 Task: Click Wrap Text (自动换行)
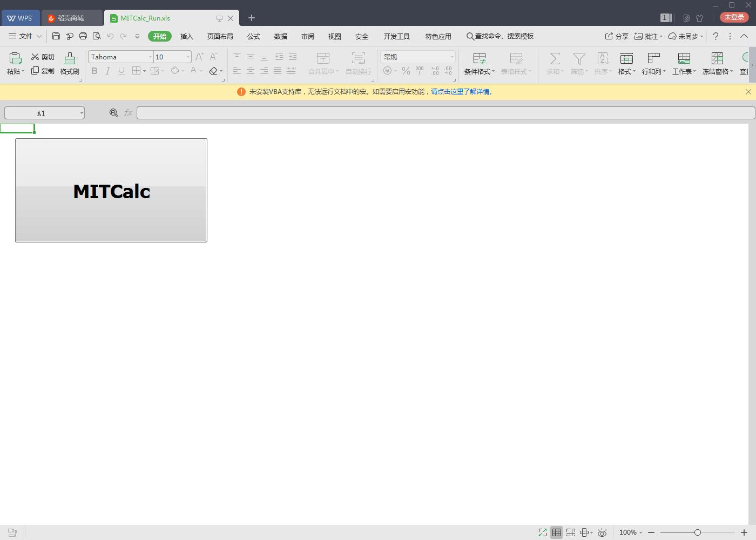tap(359, 63)
